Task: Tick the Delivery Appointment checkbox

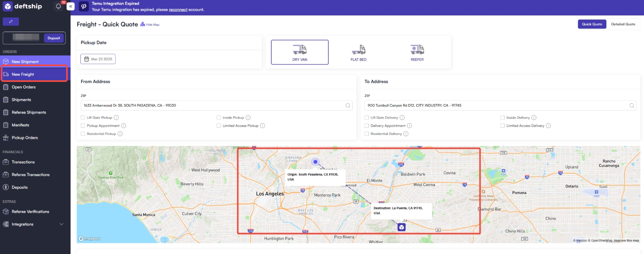Action: pyautogui.click(x=367, y=126)
